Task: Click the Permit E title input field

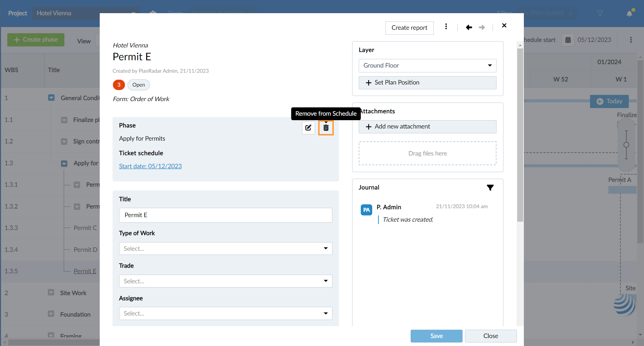Action: (x=225, y=215)
